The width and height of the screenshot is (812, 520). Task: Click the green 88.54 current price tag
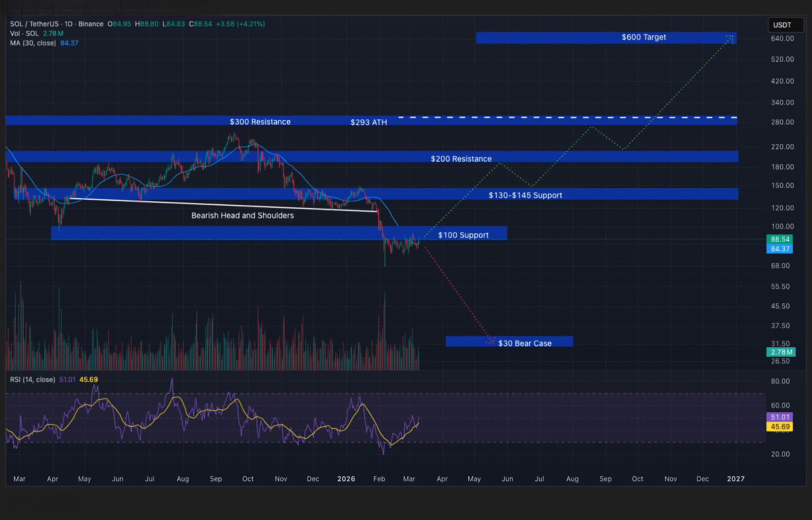pyautogui.click(x=780, y=239)
